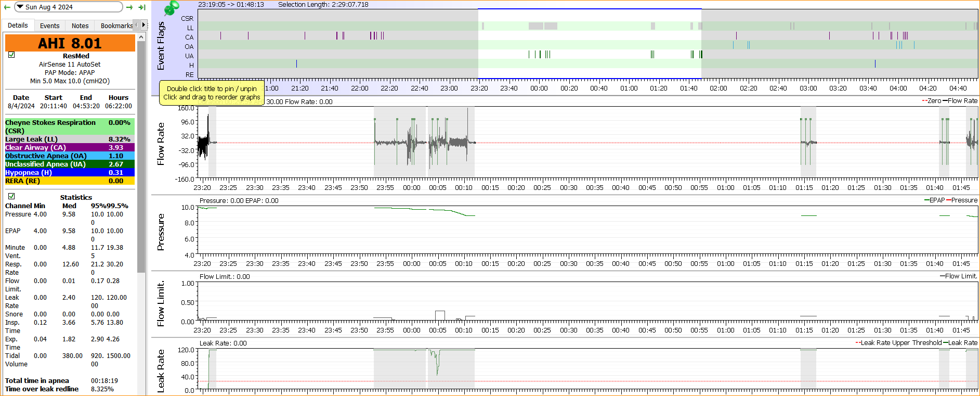The width and height of the screenshot is (980, 396).
Task: Go to the previous day with green back arrow
Action: pyautogui.click(x=7, y=7)
